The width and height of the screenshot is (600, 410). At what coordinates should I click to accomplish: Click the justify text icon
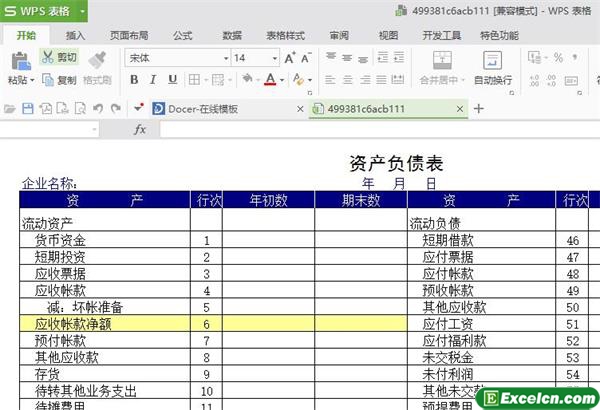(x=381, y=80)
